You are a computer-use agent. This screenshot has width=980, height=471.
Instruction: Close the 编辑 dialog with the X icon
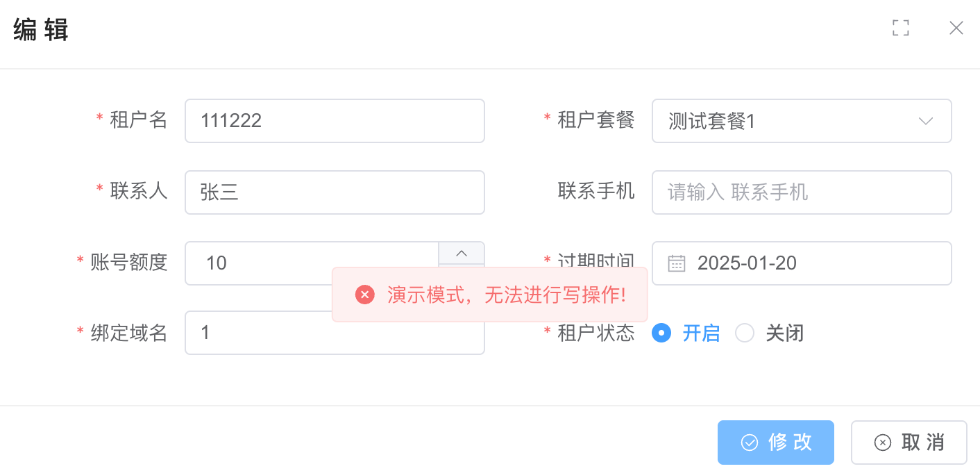956,28
